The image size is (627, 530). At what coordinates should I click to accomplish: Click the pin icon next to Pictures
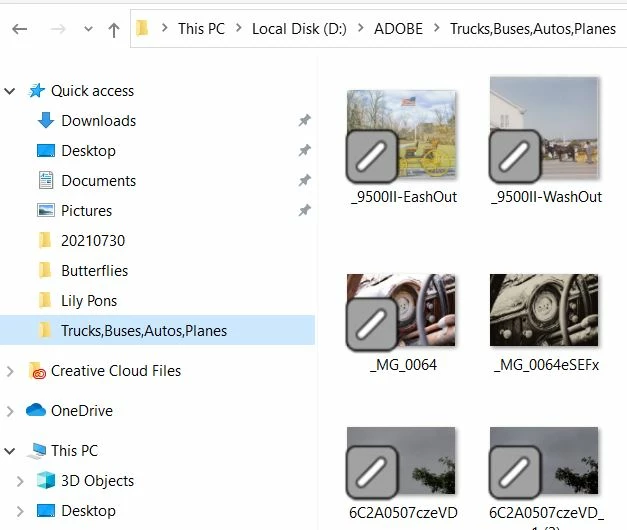(x=305, y=210)
